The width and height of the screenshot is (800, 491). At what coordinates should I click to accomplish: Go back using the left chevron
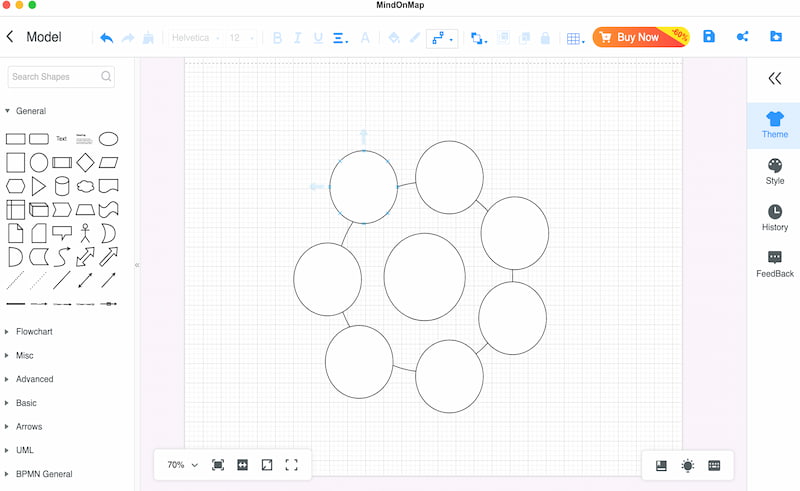pyautogui.click(x=10, y=36)
